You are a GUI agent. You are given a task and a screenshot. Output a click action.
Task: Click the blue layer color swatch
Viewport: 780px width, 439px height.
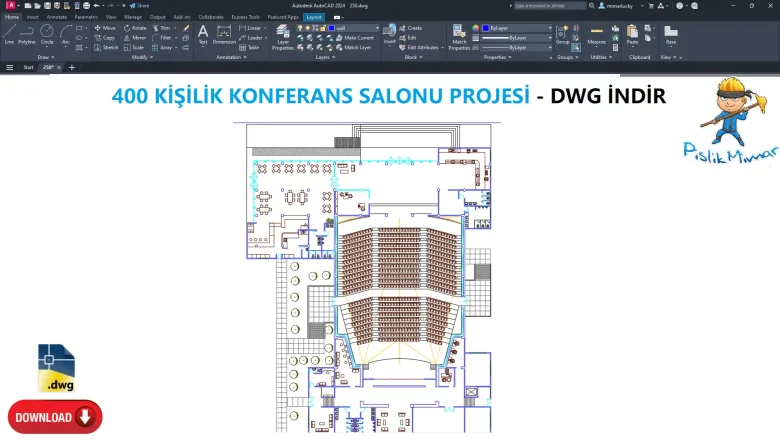point(332,28)
